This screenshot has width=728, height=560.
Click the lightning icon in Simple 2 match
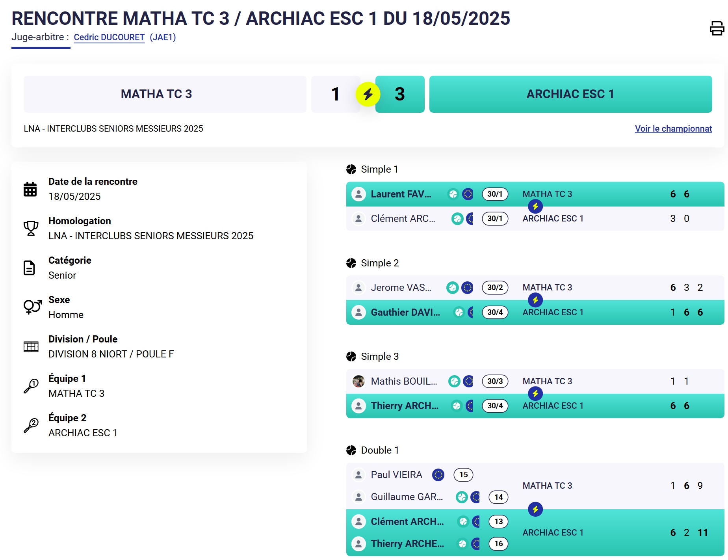click(x=535, y=300)
